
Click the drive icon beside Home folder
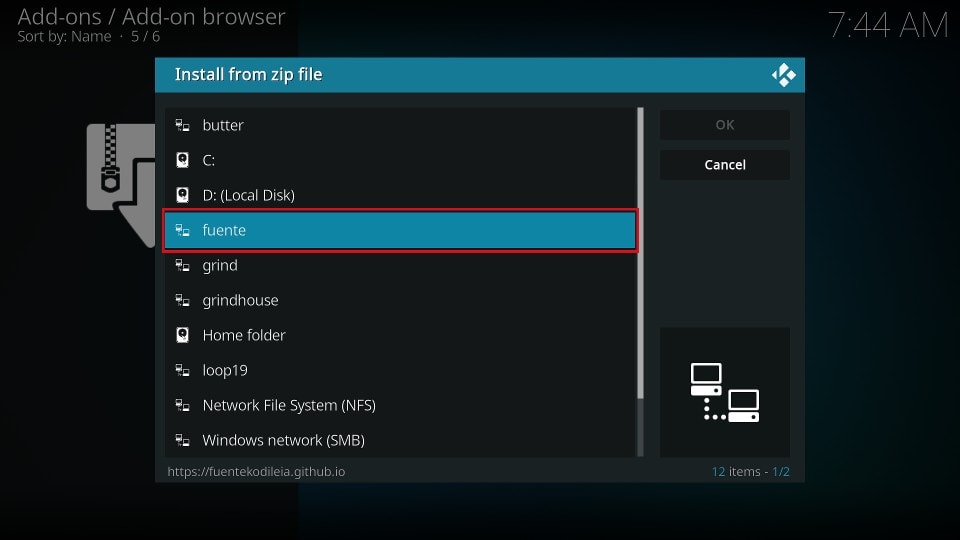182,335
